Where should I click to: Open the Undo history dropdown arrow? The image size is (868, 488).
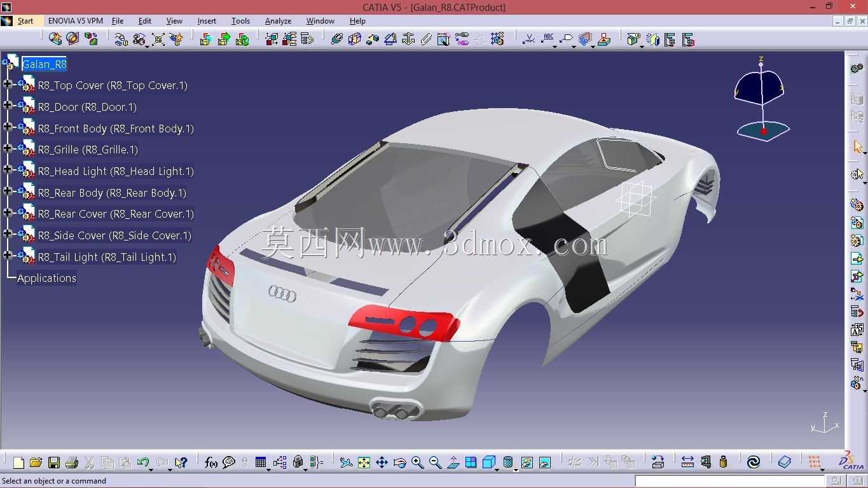tap(151, 469)
